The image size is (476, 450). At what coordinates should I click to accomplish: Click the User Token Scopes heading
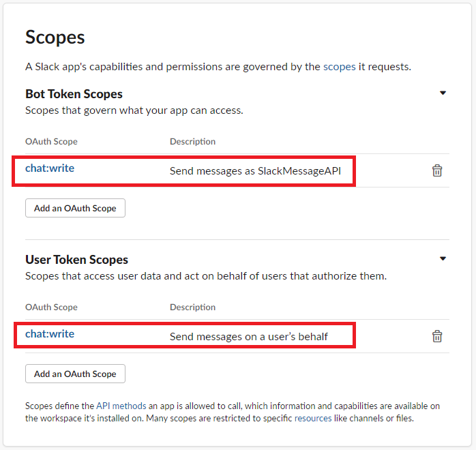click(76, 260)
